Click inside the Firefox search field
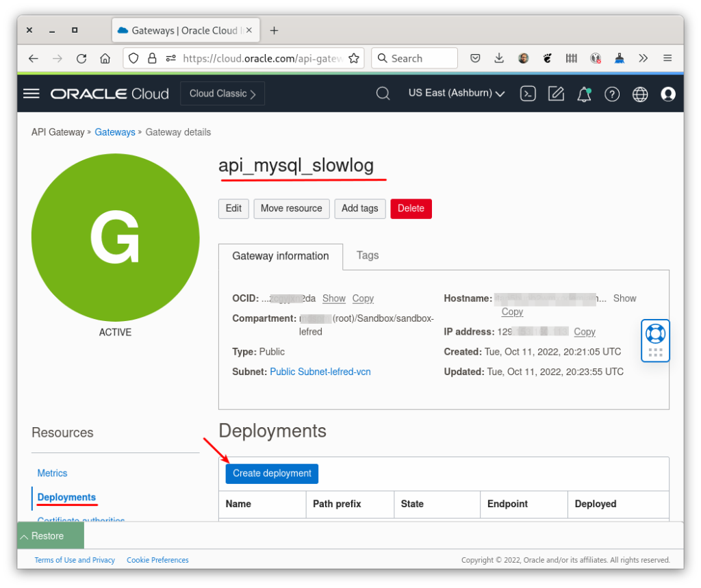Screen dimensions: 701x588 (x=414, y=58)
